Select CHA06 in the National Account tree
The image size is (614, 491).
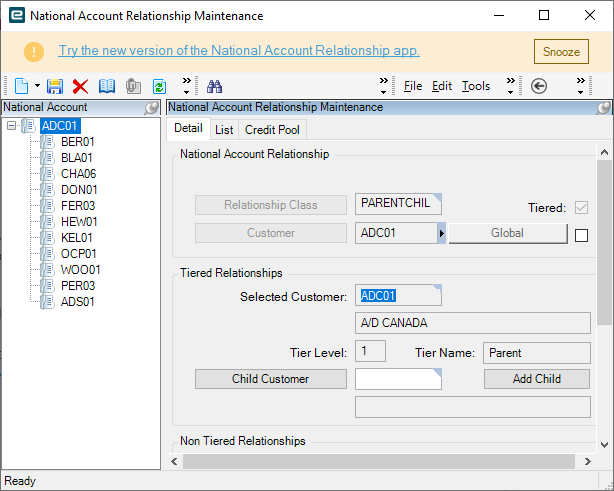78,174
